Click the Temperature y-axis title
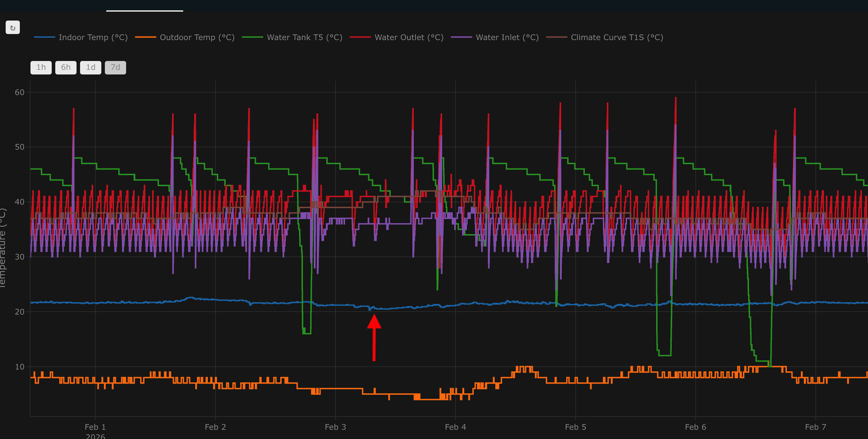 click(3, 248)
